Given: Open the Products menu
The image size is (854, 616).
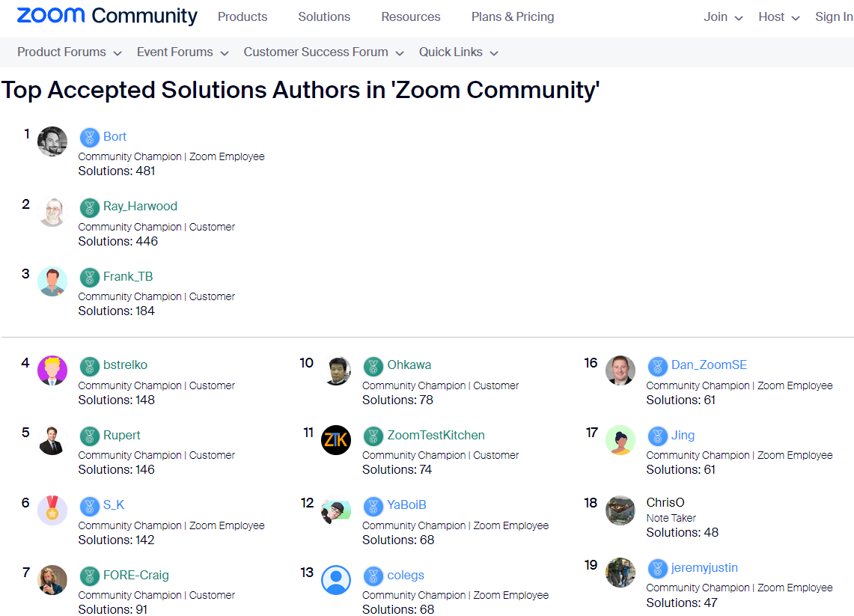Looking at the screenshot, I should point(243,17).
